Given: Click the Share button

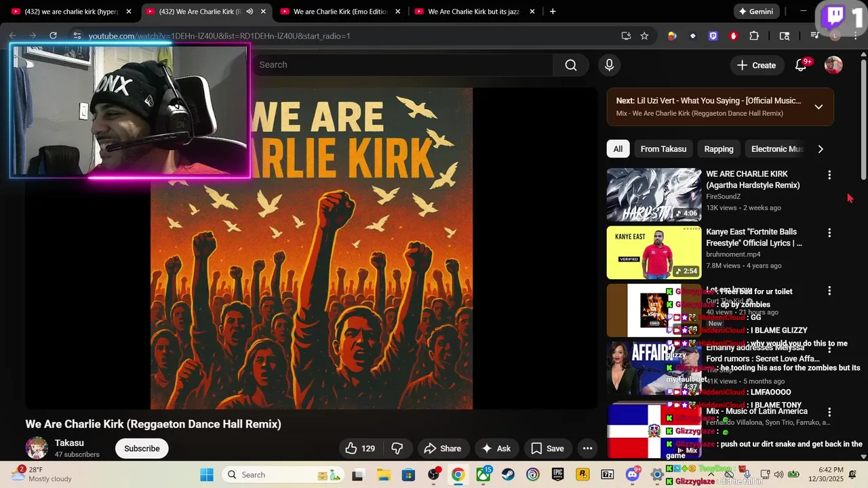Looking at the screenshot, I should point(442,448).
